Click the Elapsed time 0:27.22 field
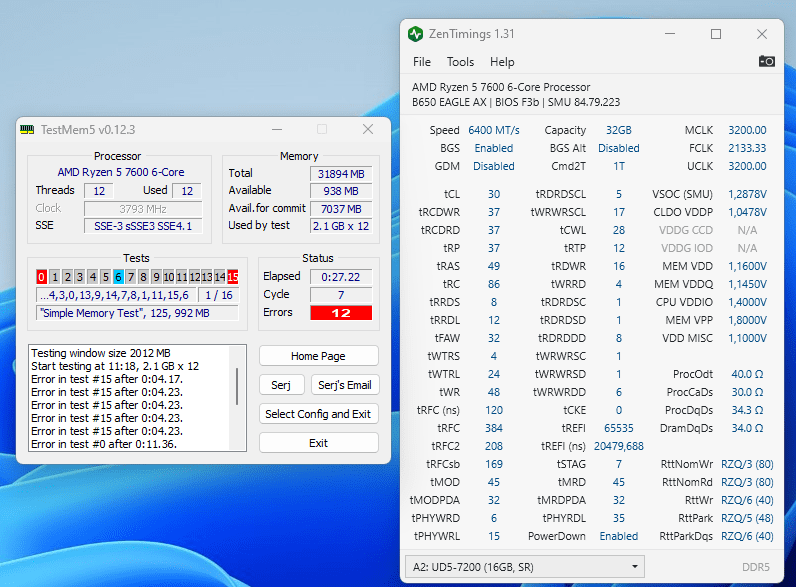This screenshot has height=587, width=796. (x=341, y=277)
